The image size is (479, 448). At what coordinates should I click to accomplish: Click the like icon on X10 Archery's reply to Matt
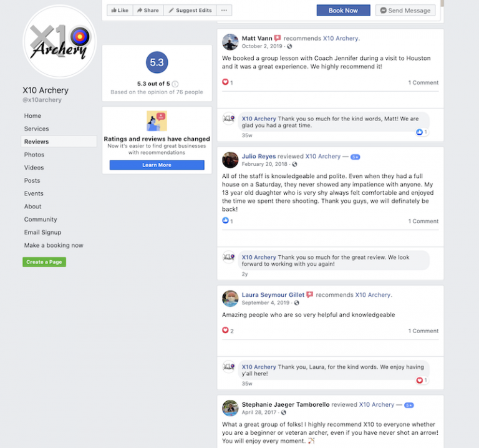click(x=419, y=132)
